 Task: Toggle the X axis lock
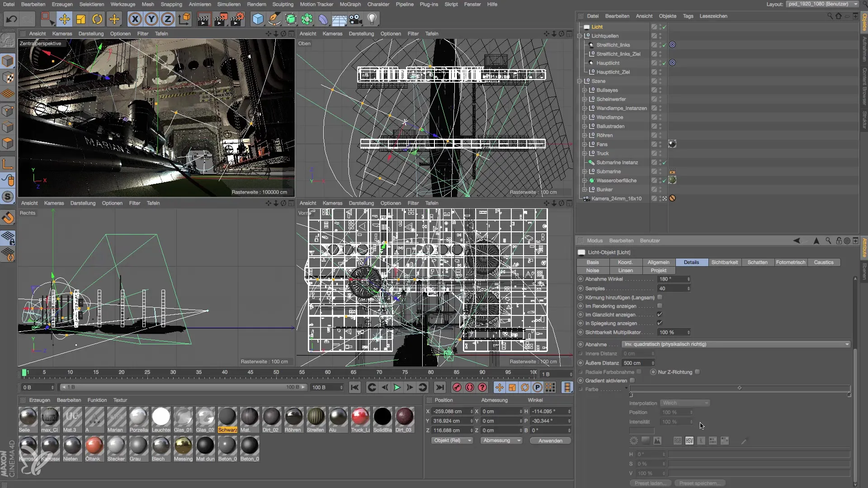click(x=135, y=19)
